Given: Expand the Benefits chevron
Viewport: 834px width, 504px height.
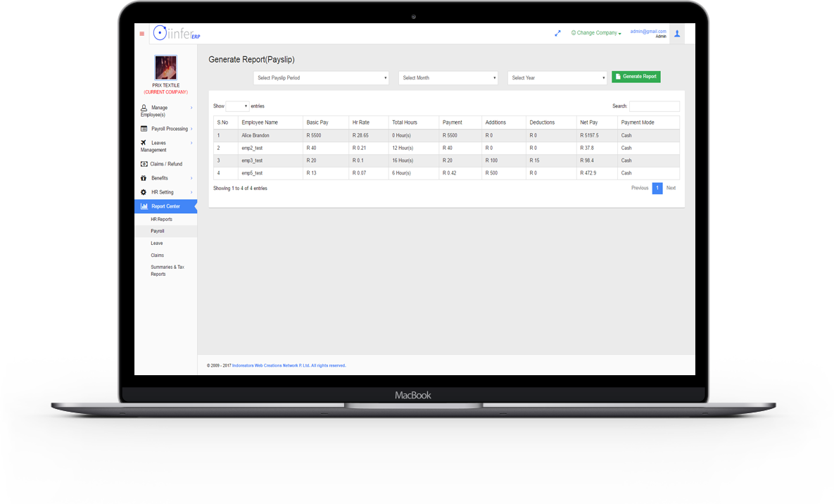Looking at the screenshot, I should (x=191, y=178).
